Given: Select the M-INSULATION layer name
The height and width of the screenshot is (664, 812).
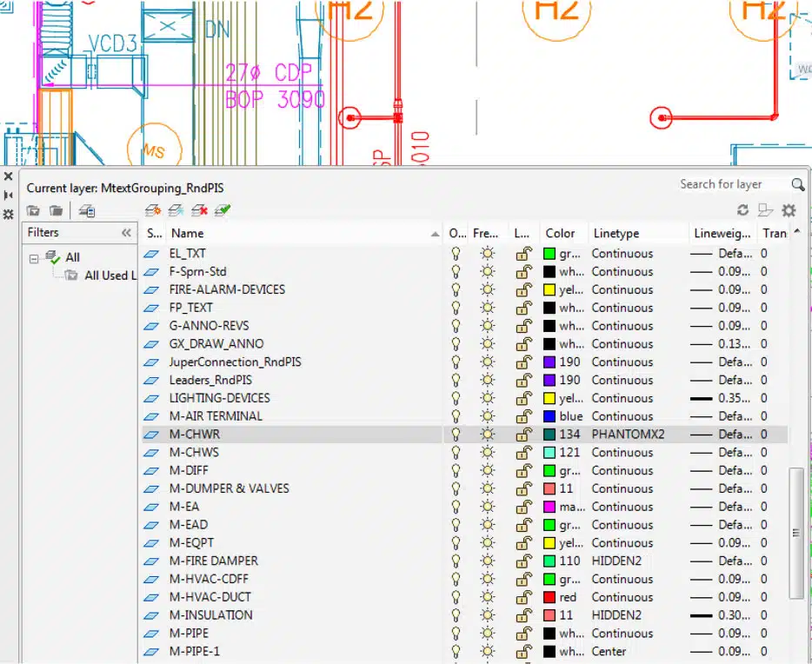Looking at the screenshot, I should [211, 615].
